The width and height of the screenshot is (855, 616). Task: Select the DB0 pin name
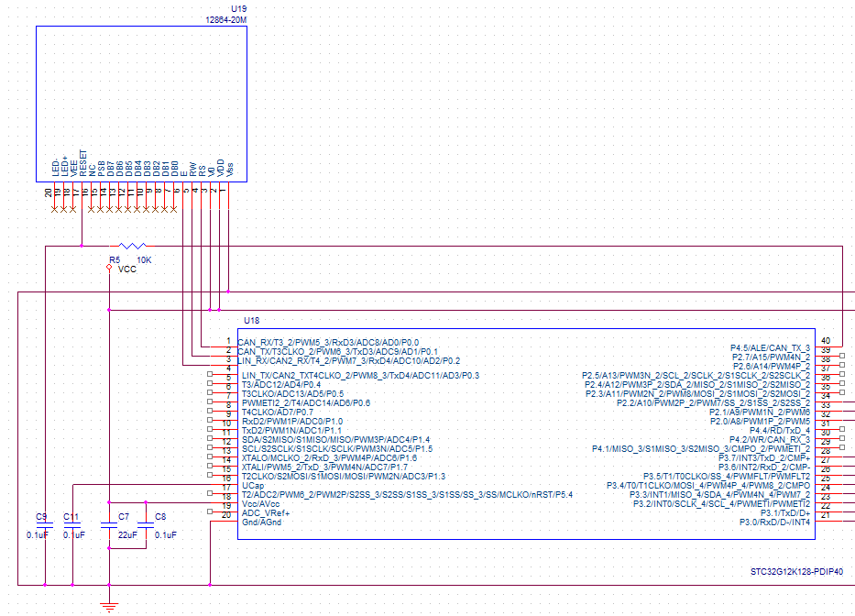pos(174,168)
